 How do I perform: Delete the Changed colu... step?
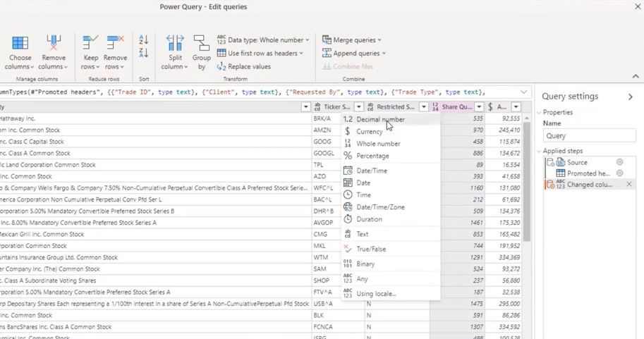[628, 184]
